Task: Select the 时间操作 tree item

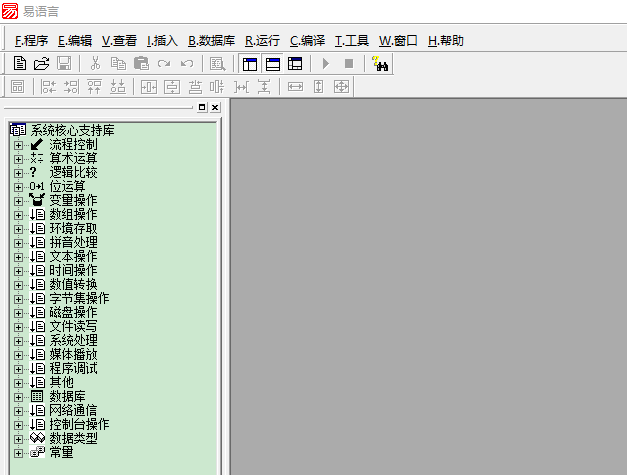Action: pyautogui.click(x=73, y=270)
